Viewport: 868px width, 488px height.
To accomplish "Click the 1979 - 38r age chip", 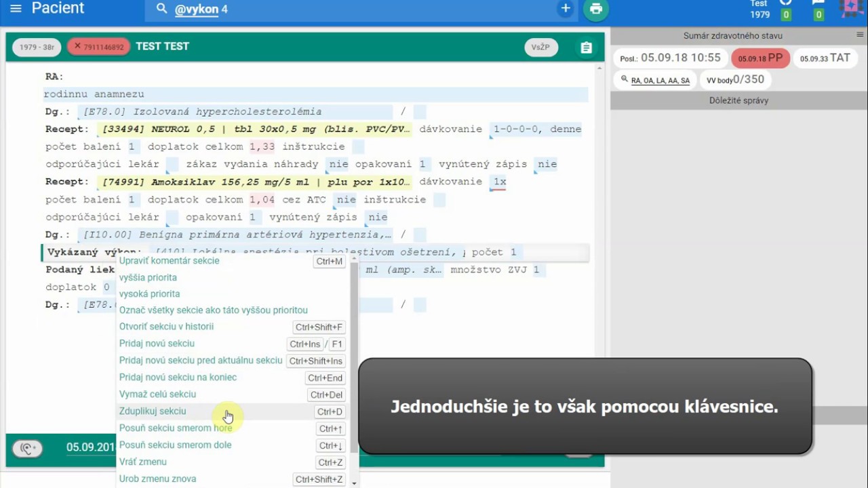I will pyautogui.click(x=37, y=47).
